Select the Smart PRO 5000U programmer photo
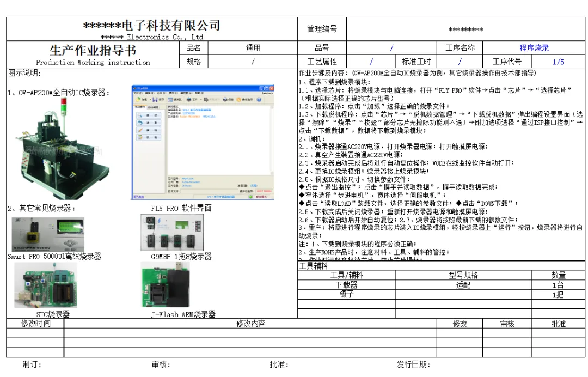588x377 pixels. pos(47,234)
